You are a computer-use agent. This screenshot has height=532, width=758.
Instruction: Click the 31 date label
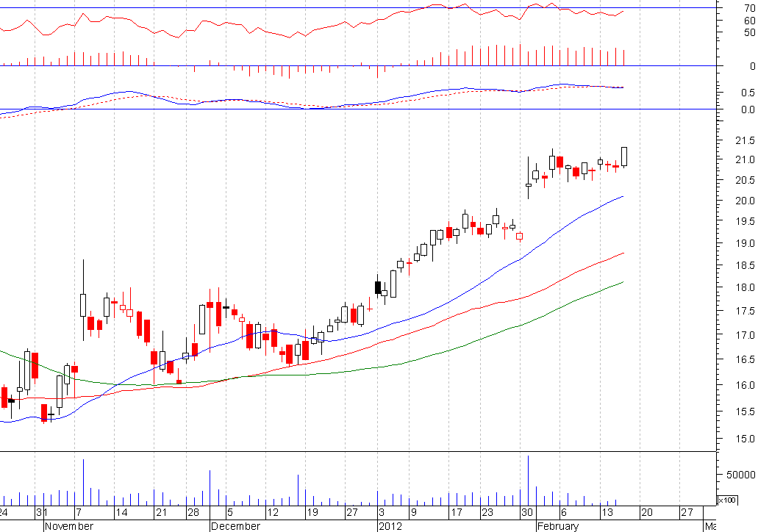coord(42,512)
